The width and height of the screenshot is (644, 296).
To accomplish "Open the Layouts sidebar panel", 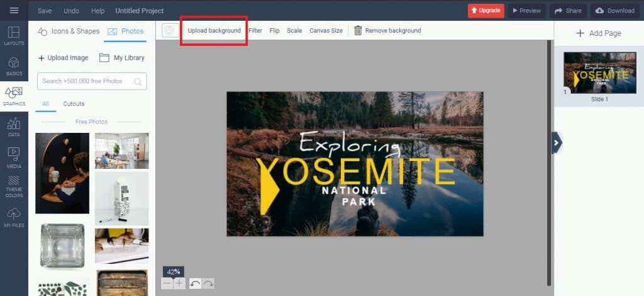I will point(14,35).
